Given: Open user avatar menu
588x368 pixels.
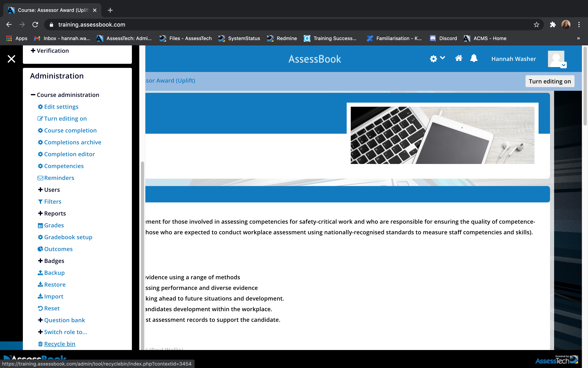Looking at the screenshot, I should click(x=557, y=59).
